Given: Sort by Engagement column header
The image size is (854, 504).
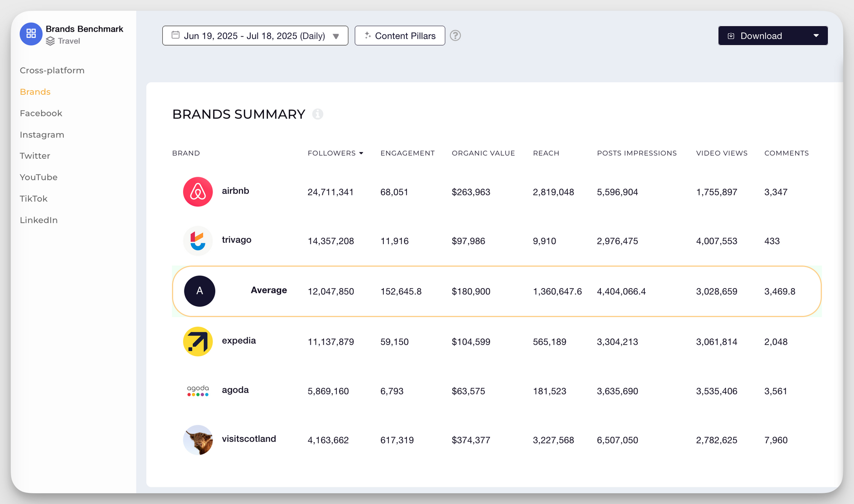Looking at the screenshot, I should 407,153.
